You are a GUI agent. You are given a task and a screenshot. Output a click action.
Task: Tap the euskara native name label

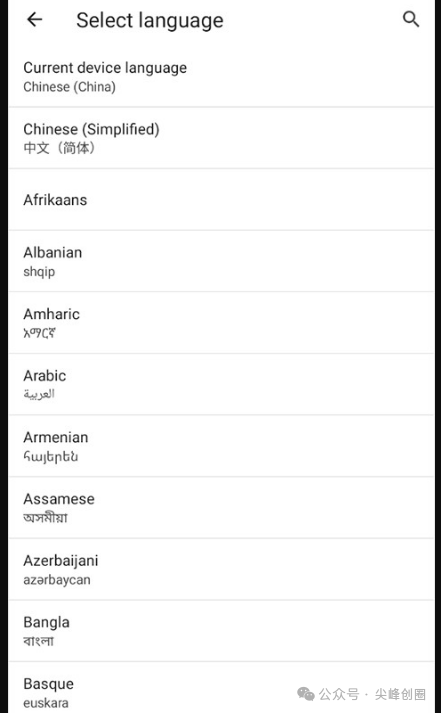46,703
